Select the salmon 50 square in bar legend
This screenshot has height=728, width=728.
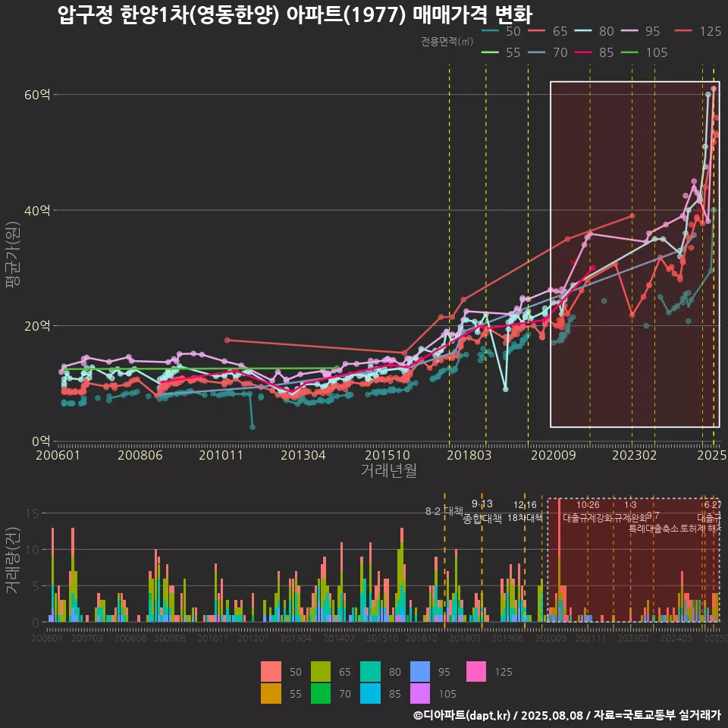271,671
